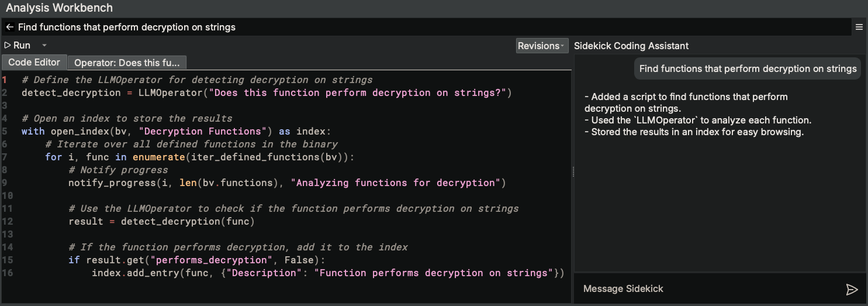Open the hamburger menu at top right

859,27
